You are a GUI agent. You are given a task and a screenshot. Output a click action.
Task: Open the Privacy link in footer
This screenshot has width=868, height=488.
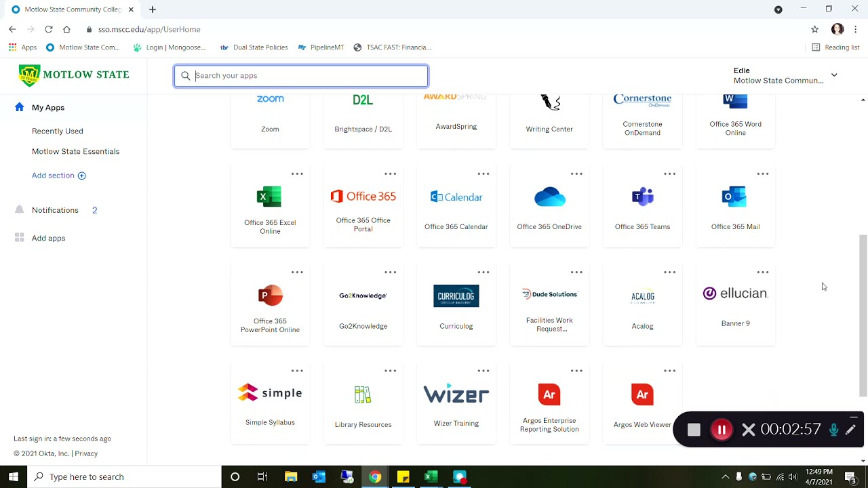[x=86, y=453]
